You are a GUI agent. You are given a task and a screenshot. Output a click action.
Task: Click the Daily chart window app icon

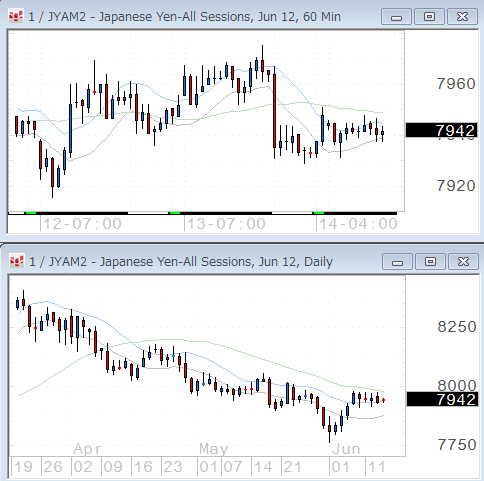(17, 261)
